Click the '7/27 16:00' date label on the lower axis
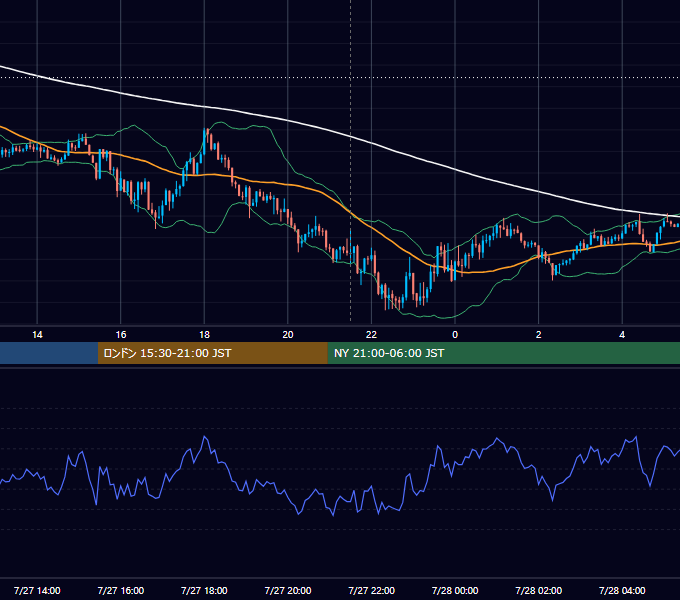The width and height of the screenshot is (680, 600). pyautogui.click(x=121, y=590)
